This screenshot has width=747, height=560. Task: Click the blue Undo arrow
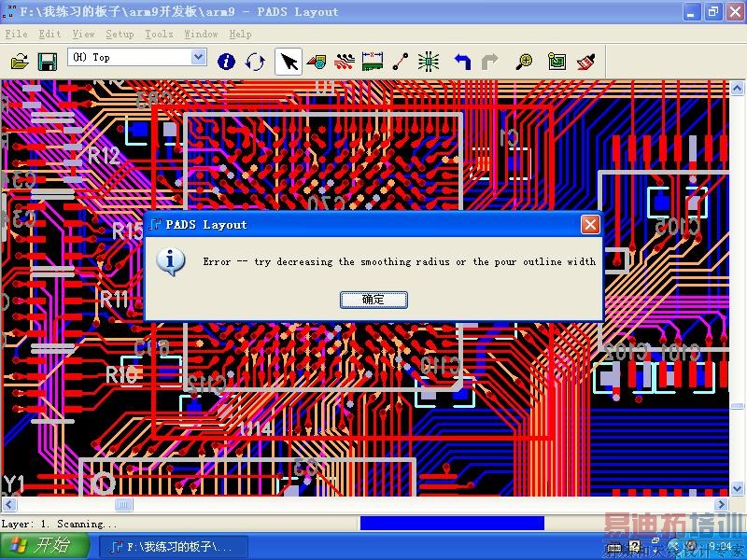[x=462, y=62]
